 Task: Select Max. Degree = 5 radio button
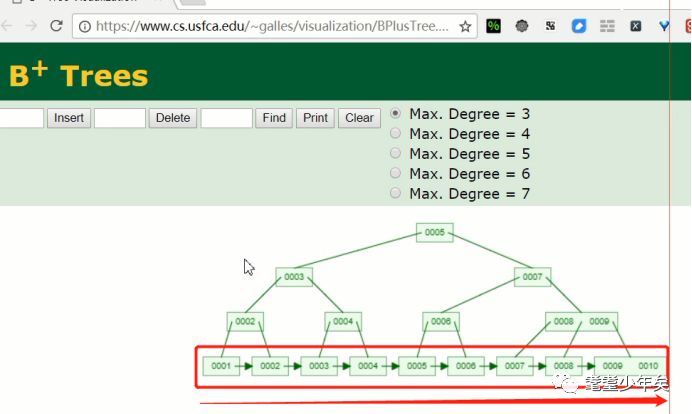tap(395, 153)
